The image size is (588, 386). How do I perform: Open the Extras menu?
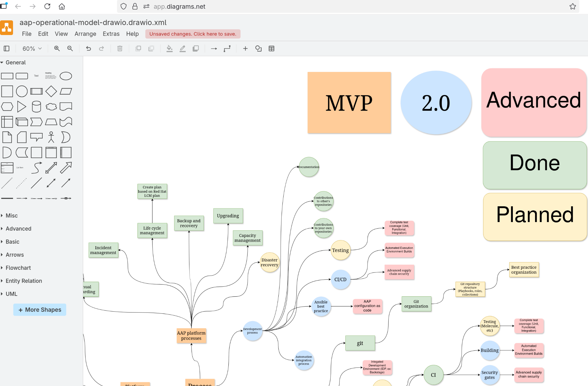[111, 34]
